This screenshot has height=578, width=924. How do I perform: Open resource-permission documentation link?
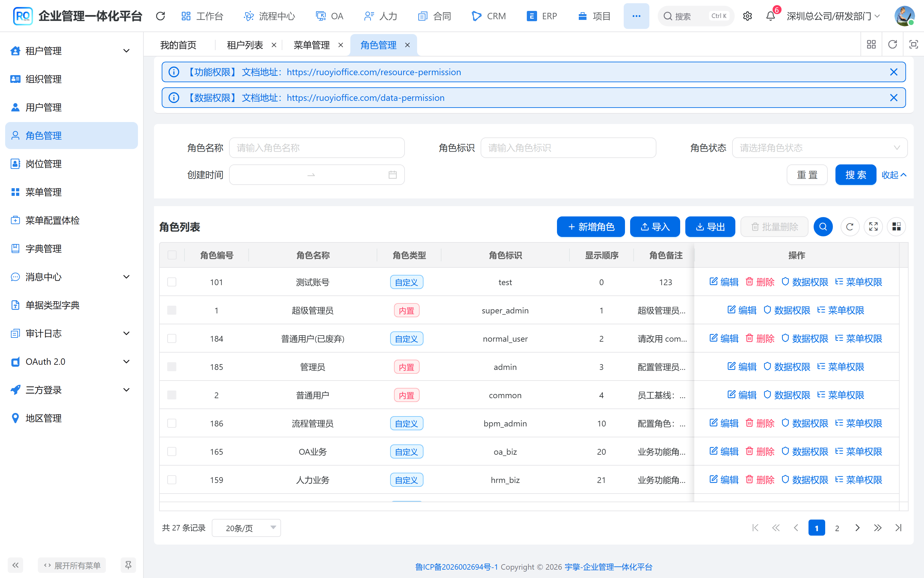coord(374,72)
